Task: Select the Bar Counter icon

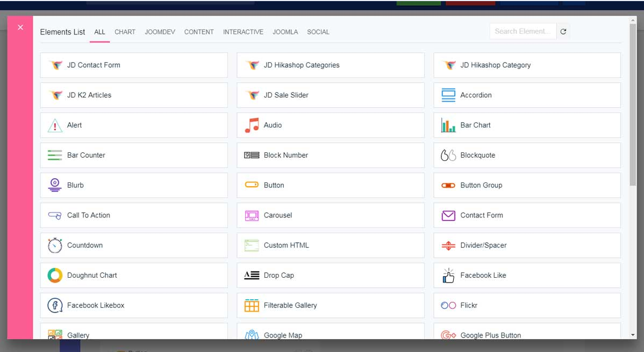Action: click(55, 155)
